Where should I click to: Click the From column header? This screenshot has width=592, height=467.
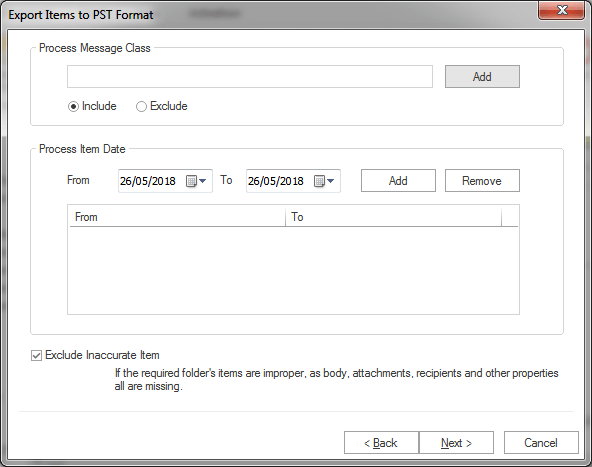(177, 217)
